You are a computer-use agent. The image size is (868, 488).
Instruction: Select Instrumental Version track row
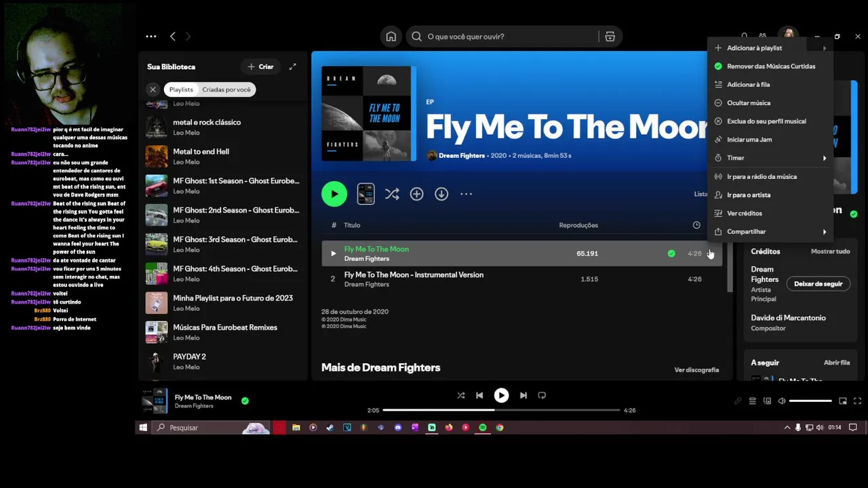[521, 279]
